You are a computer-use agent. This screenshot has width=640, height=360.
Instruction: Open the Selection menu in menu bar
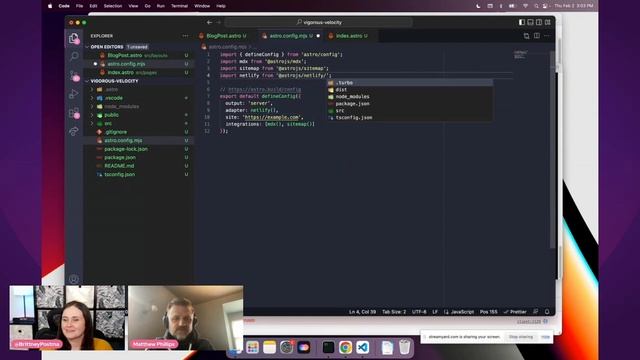tap(113, 6)
